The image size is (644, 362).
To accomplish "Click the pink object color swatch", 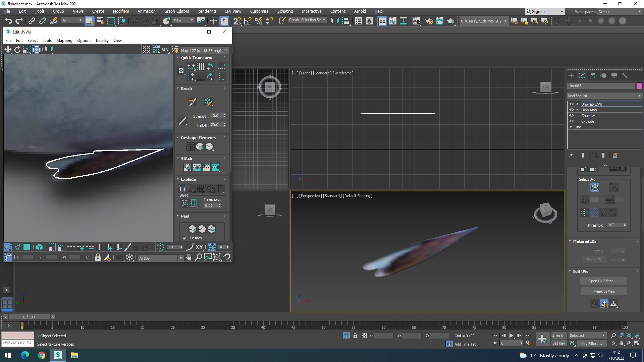I will click(640, 86).
